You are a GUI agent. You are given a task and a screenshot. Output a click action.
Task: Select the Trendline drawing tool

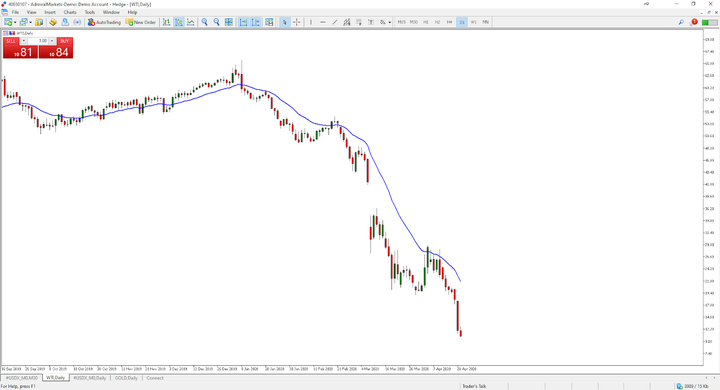[335, 22]
